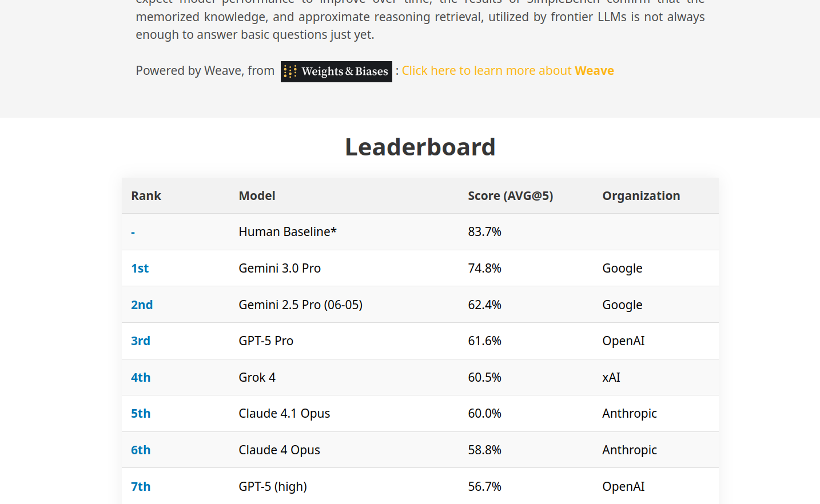Select the Human Baseline row name
The image size is (820, 504).
point(288,232)
